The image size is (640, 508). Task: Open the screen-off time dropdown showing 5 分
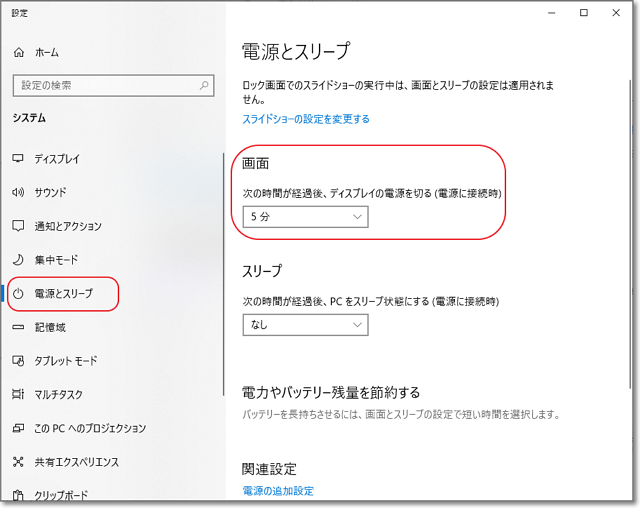pyautogui.click(x=305, y=217)
